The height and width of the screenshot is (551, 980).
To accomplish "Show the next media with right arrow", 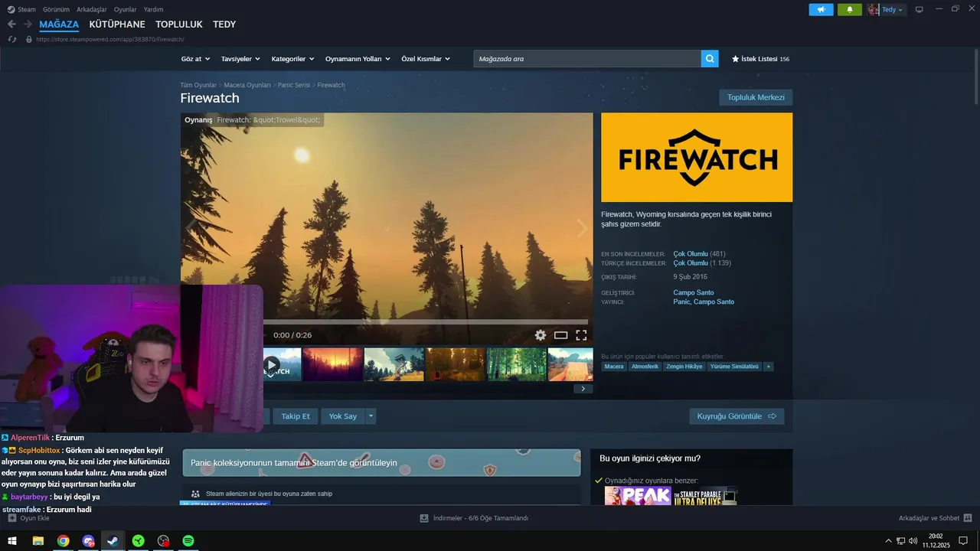I will [583, 228].
